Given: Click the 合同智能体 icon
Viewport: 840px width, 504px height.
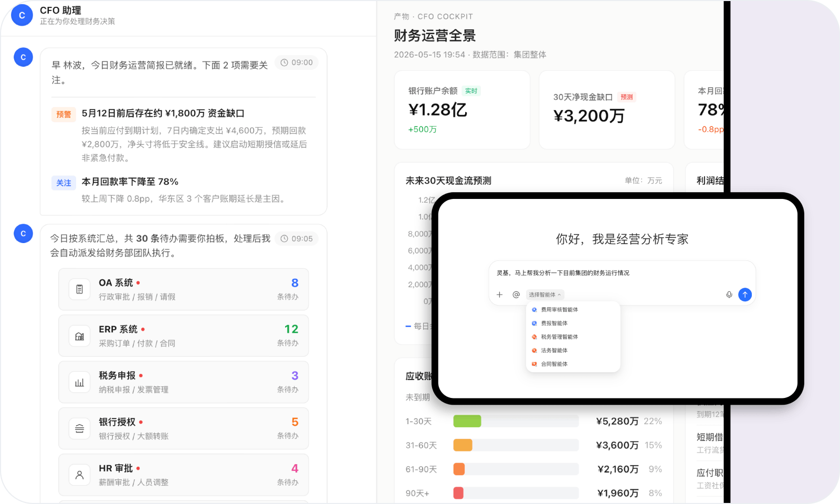Looking at the screenshot, I should pos(534,364).
